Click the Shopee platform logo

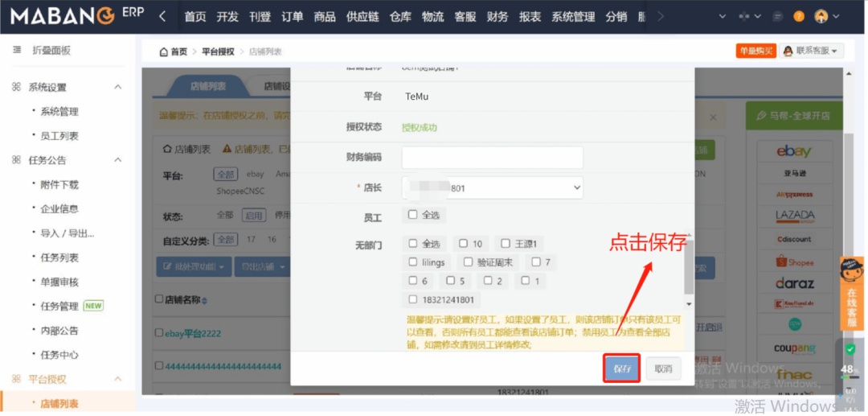tap(794, 262)
